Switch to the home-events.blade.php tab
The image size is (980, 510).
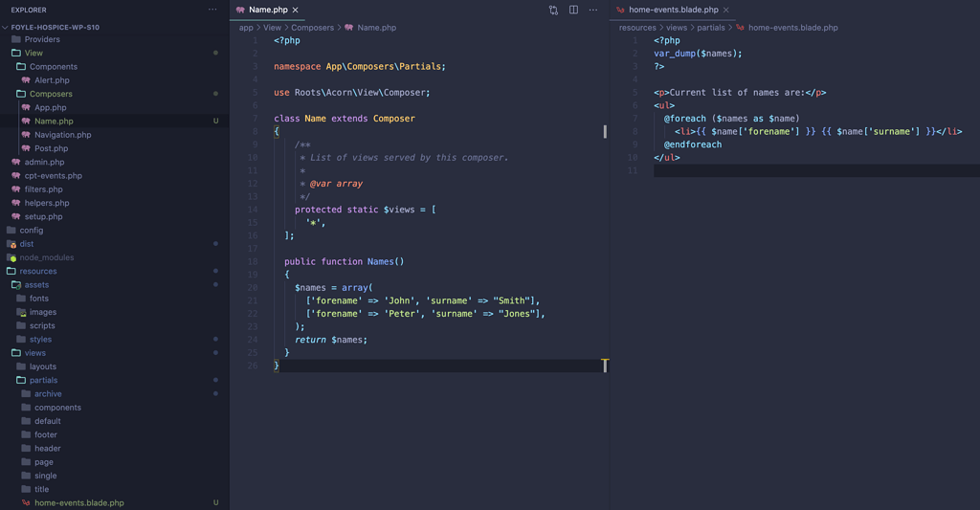(673, 10)
